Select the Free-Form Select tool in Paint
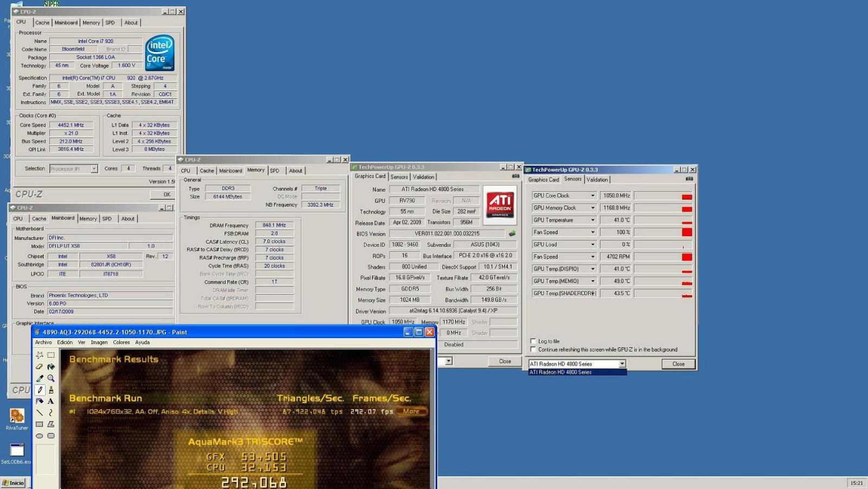Viewport: 868px width, 489px height. [40, 355]
